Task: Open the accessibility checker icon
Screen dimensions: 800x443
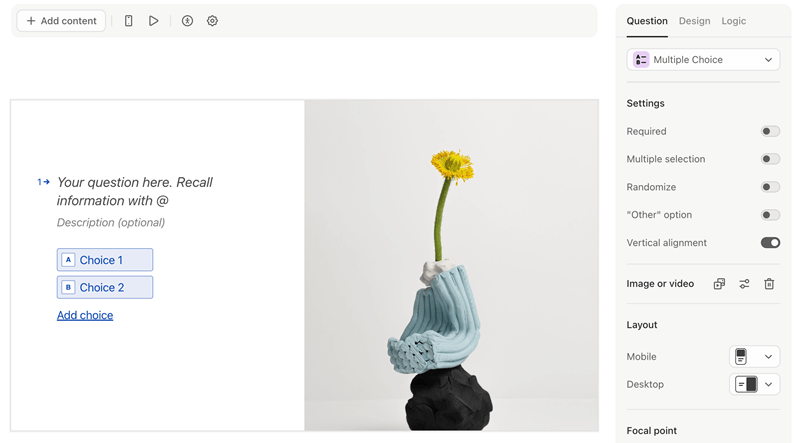Action: (x=187, y=21)
